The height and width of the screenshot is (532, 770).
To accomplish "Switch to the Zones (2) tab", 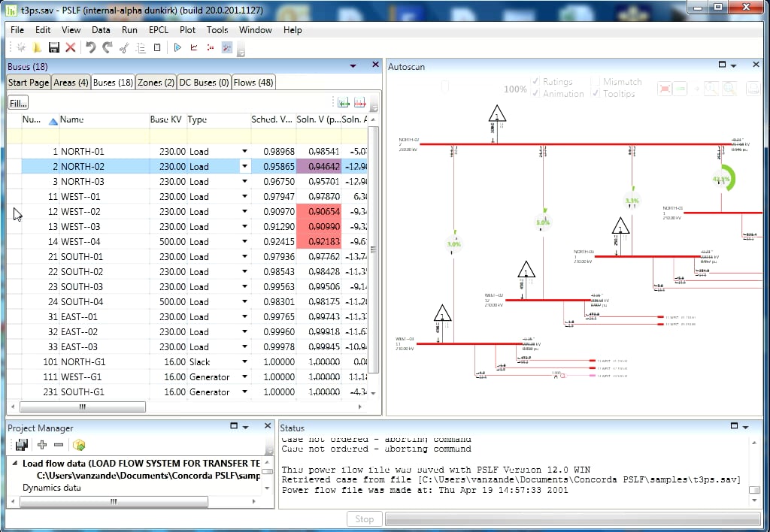I will pos(156,83).
